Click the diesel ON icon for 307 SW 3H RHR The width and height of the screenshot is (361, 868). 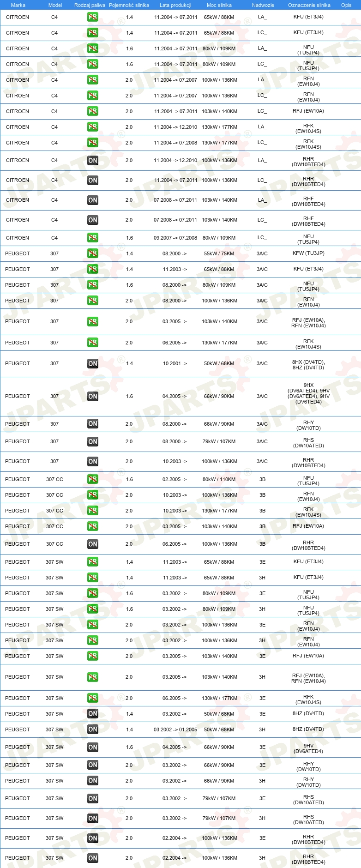click(92, 858)
